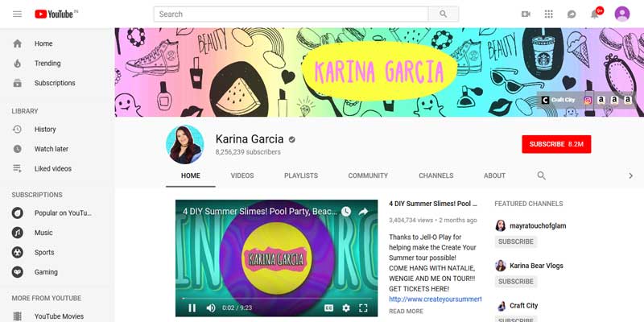Subscribe to Karina Bear Vlogs

tap(516, 281)
